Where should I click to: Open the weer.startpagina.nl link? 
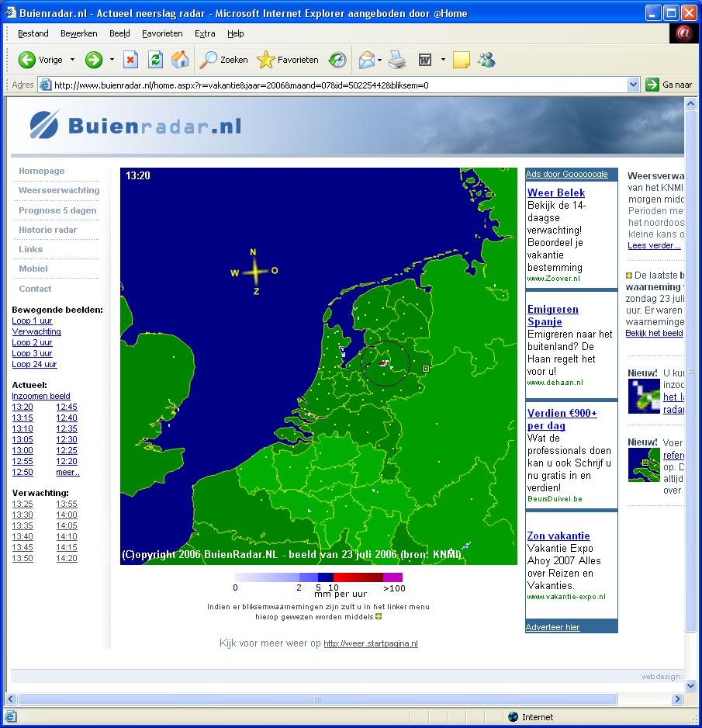tap(371, 643)
